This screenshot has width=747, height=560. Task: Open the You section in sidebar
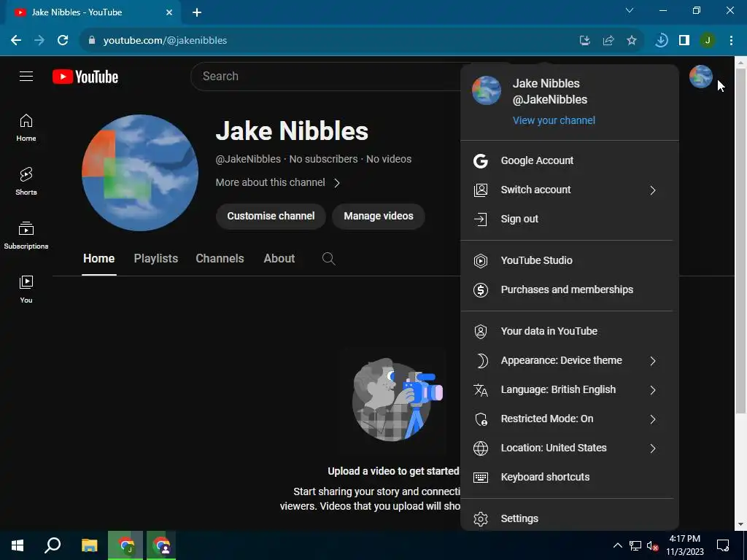click(26, 289)
